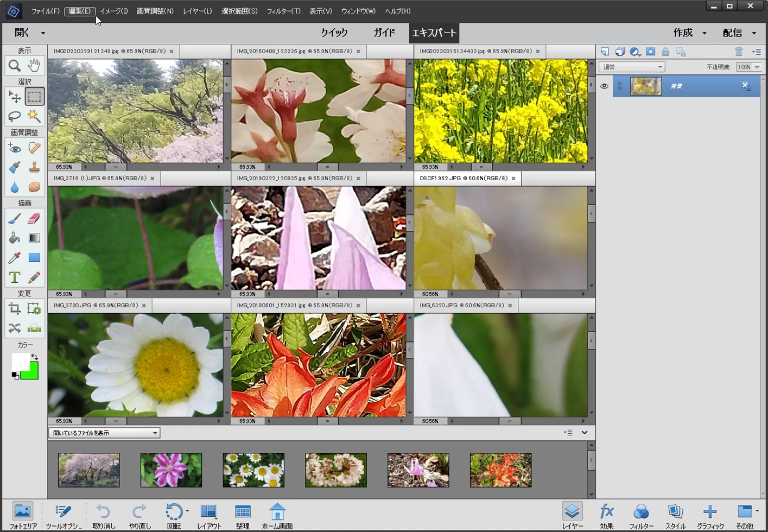This screenshot has width=768, height=532.
Task: Create new fill or adjustment layer
Action: [x=635, y=52]
